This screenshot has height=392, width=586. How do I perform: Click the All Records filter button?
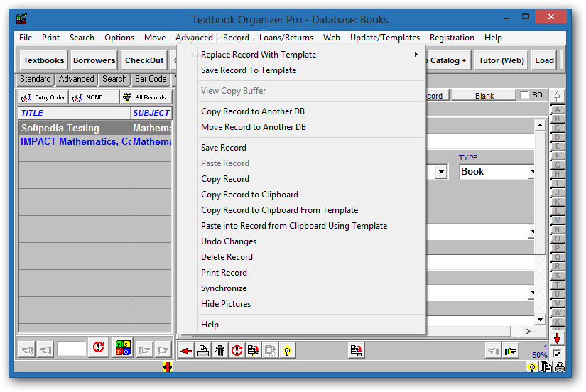pyautogui.click(x=146, y=97)
